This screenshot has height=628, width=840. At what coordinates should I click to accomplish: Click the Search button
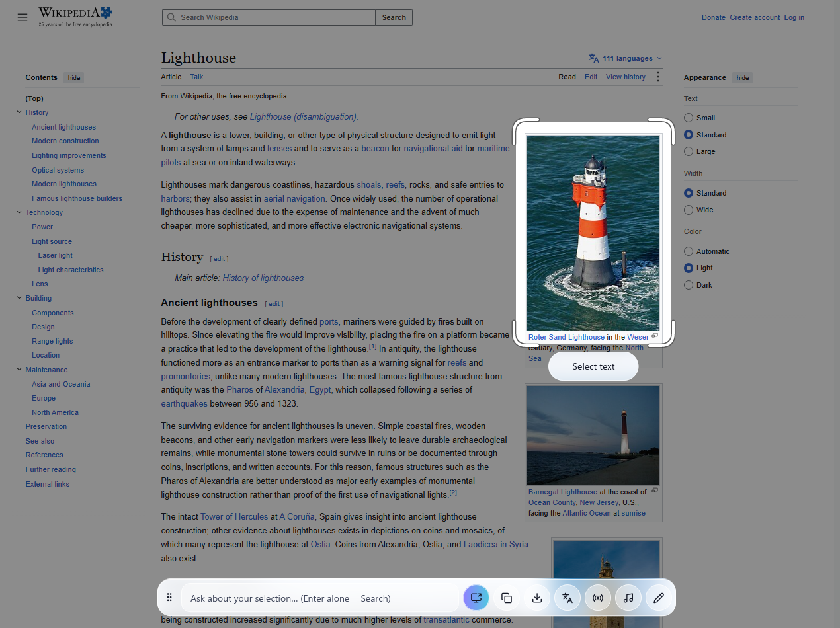pos(394,17)
